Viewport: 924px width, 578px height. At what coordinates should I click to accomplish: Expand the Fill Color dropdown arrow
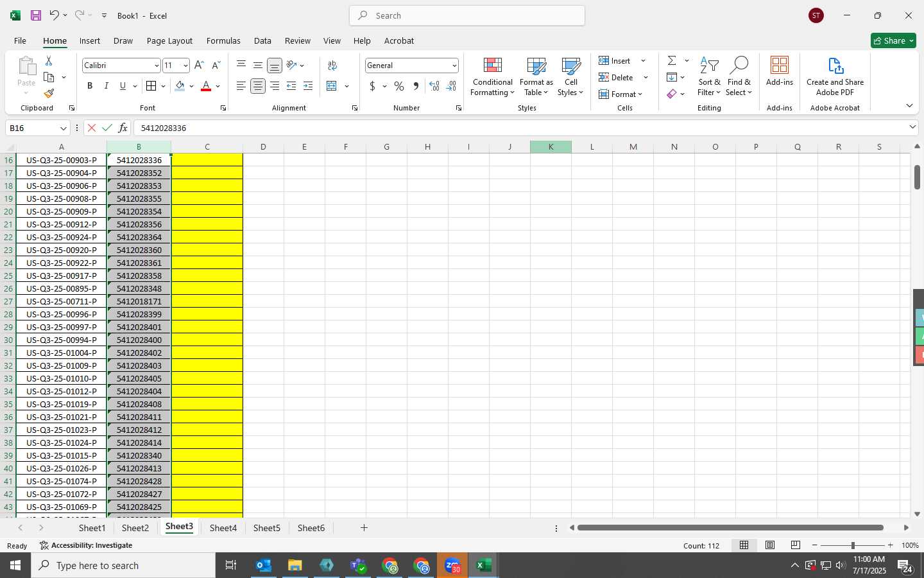[191, 86]
